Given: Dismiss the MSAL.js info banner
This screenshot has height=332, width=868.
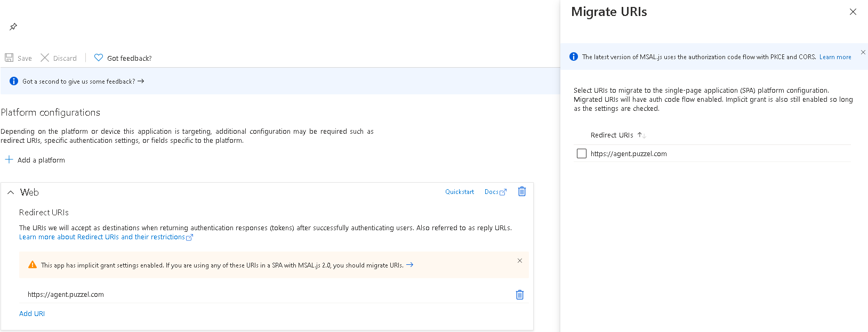Looking at the screenshot, I should (863, 52).
